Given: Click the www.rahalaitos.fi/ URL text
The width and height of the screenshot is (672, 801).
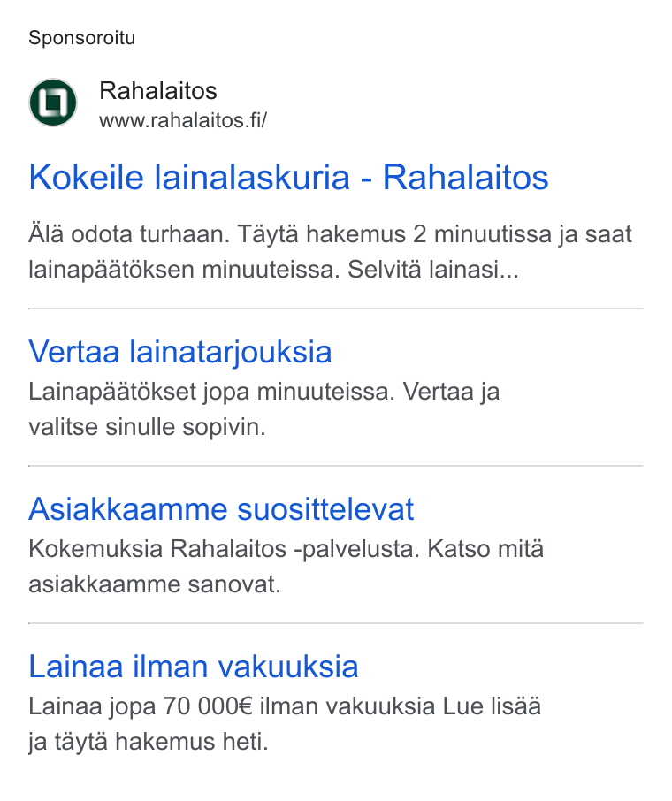Looking at the screenshot, I should point(183,120).
